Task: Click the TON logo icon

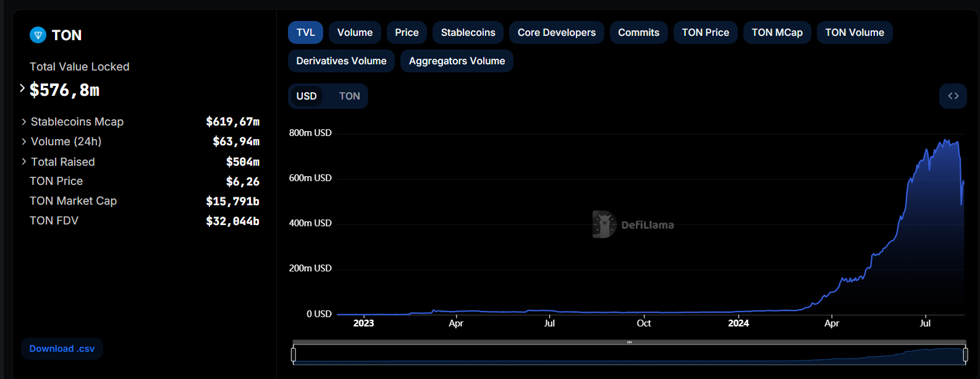Action: 38,35
